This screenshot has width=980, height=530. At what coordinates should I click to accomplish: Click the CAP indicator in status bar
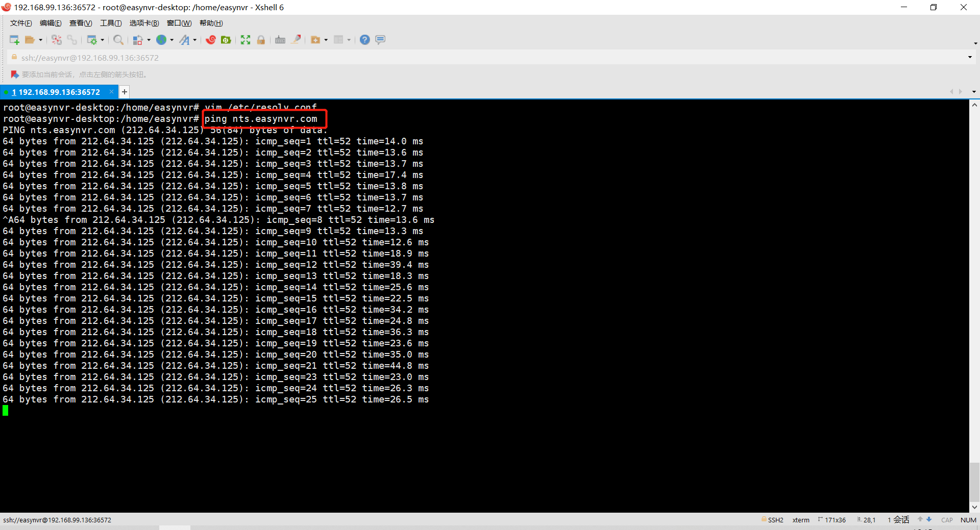coord(947,520)
